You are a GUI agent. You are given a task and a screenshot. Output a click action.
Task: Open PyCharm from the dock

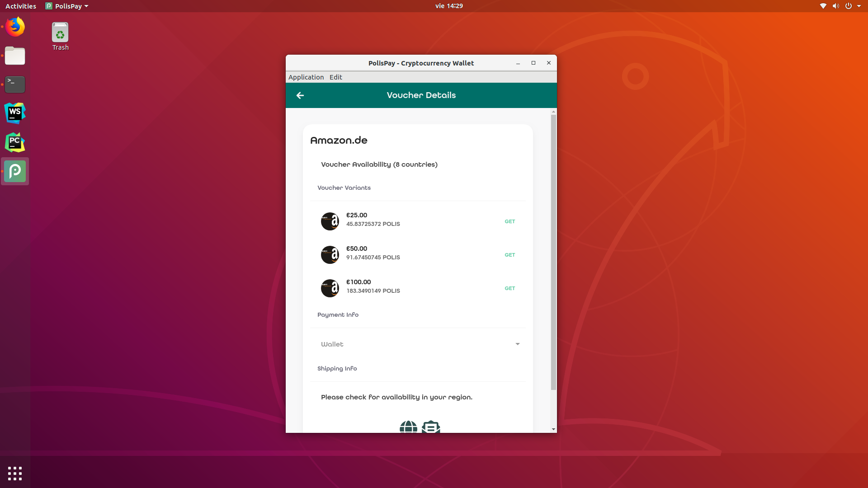[15, 142]
